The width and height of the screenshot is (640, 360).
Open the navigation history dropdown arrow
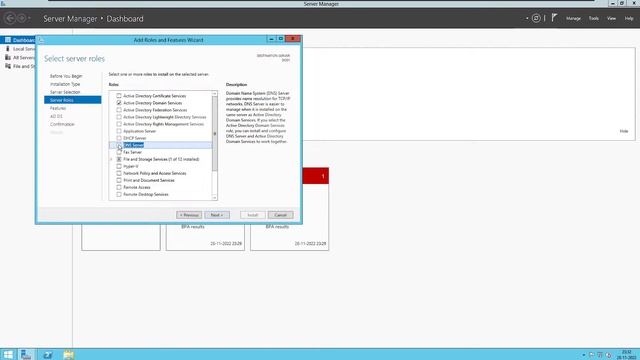(x=29, y=18)
